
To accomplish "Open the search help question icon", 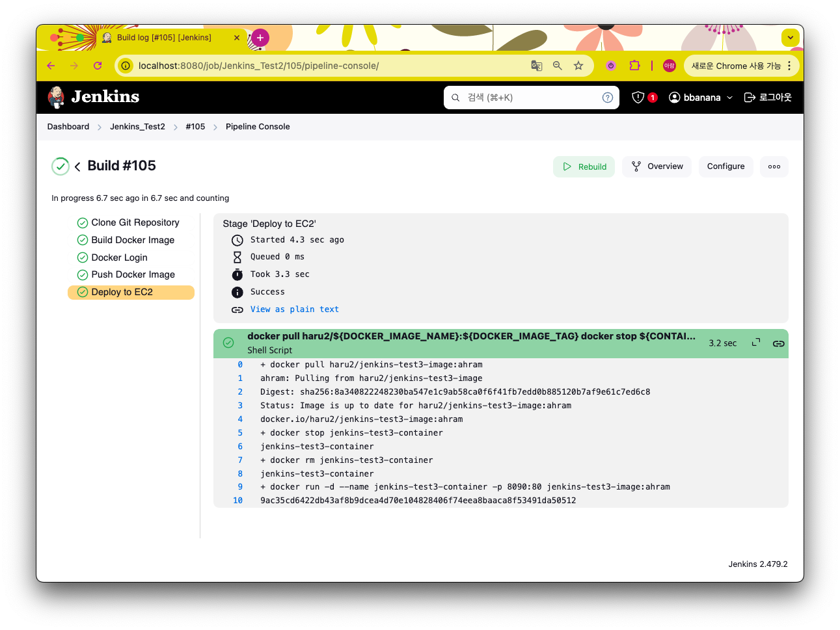I will [x=608, y=98].
